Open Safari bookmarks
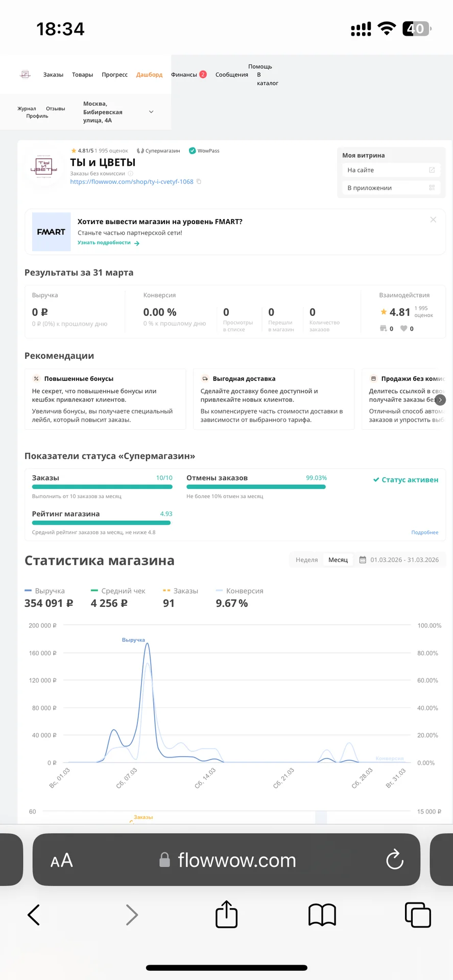 [x=322, y=915]
